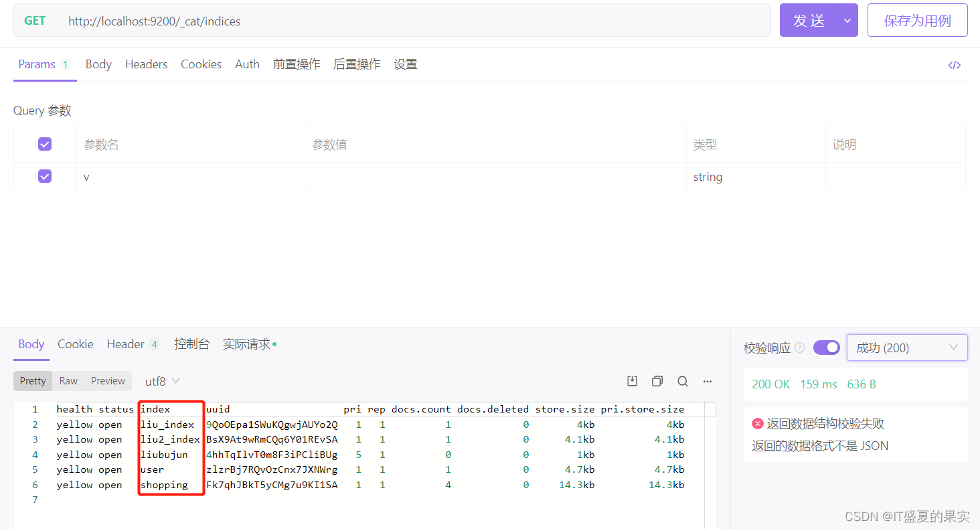980x529 pixels.
Task: Open the 成功 (200) response dropdown
Action: click(x=907, y=347)
